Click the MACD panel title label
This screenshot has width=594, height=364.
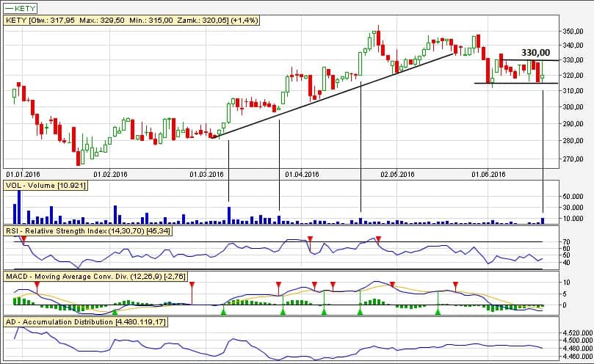click(95, 276)
